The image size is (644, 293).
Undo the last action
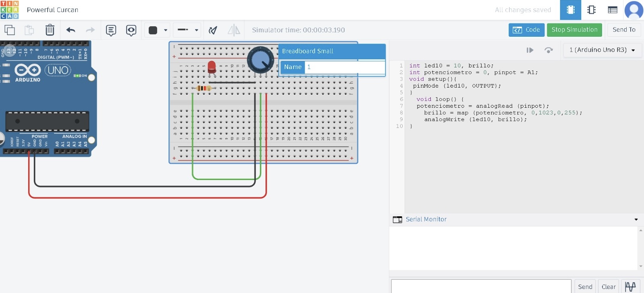(x=71, y=30)
